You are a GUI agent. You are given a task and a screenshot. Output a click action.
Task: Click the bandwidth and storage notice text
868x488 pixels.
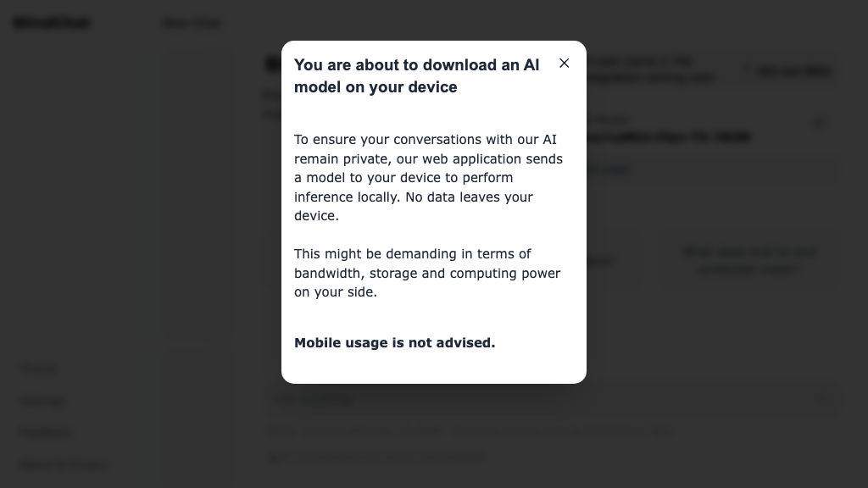427,273
